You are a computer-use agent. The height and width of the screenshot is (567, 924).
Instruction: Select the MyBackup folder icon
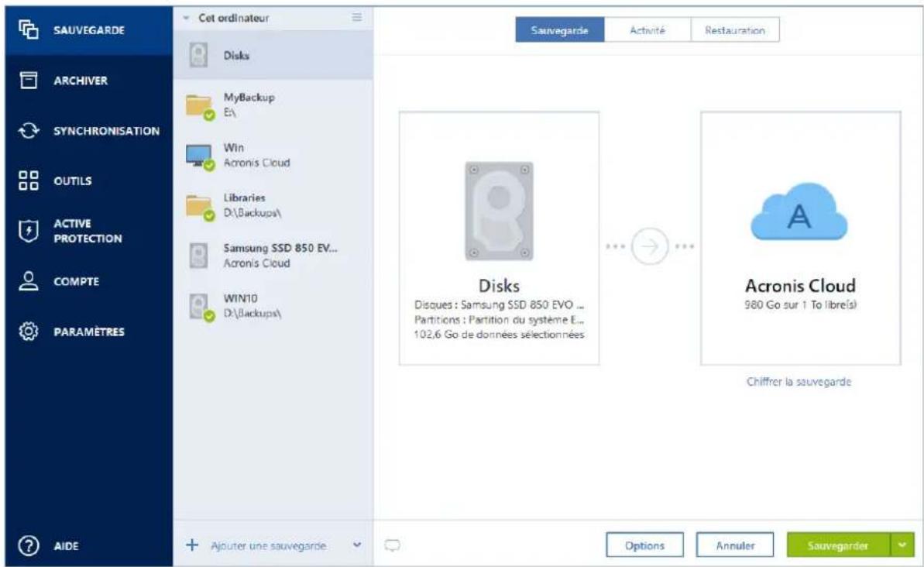click(200, 106)
